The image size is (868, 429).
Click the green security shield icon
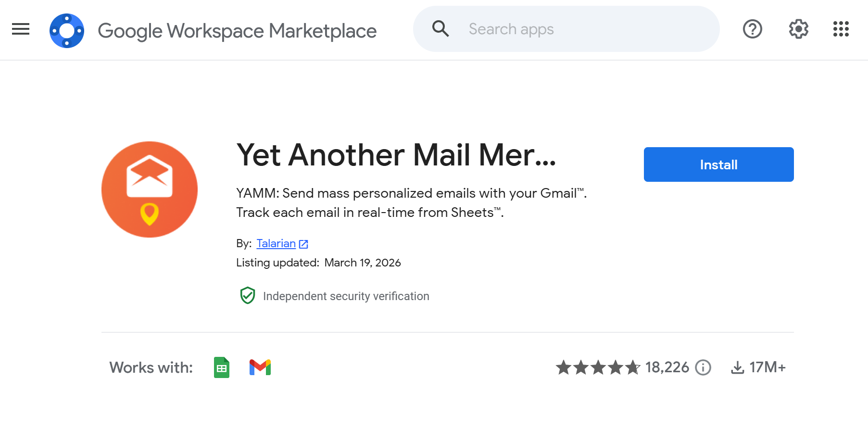(x=248, y=296)
